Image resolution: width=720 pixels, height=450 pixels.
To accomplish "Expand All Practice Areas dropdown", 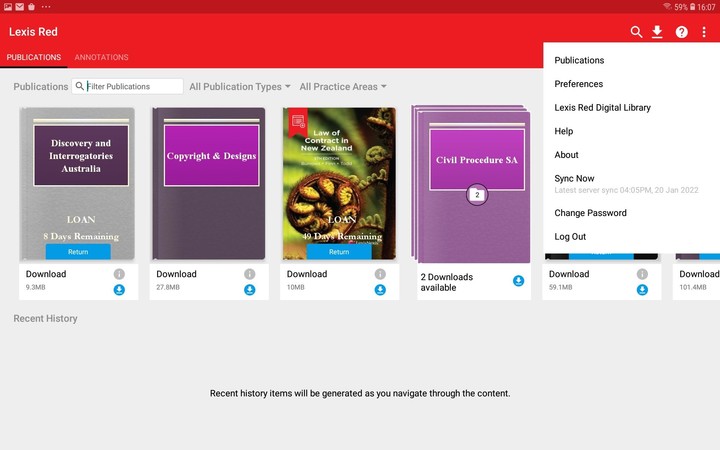I will (343, 87).
